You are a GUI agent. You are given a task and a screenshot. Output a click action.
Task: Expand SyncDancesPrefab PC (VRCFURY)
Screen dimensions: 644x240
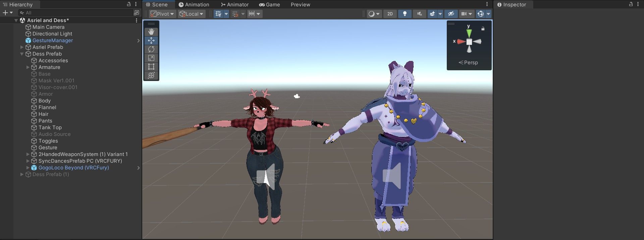[28, 161]
